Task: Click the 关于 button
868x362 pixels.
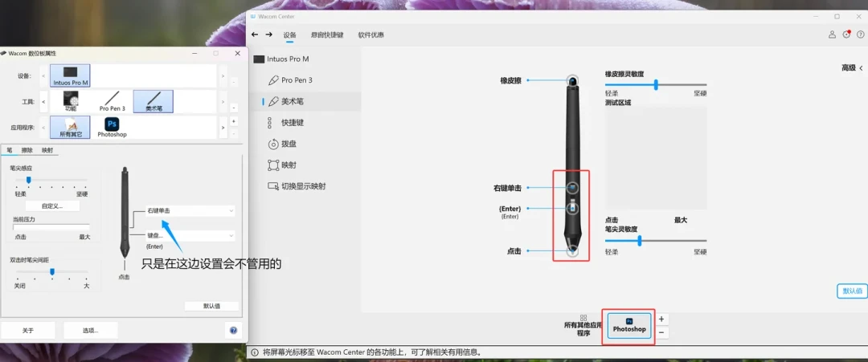Action: (x=28, y=331)
